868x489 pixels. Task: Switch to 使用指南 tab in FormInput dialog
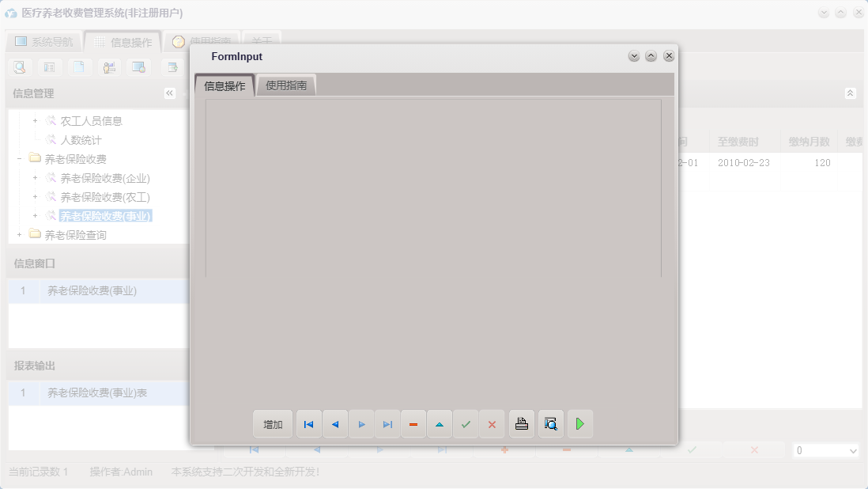tap(286, 85)
